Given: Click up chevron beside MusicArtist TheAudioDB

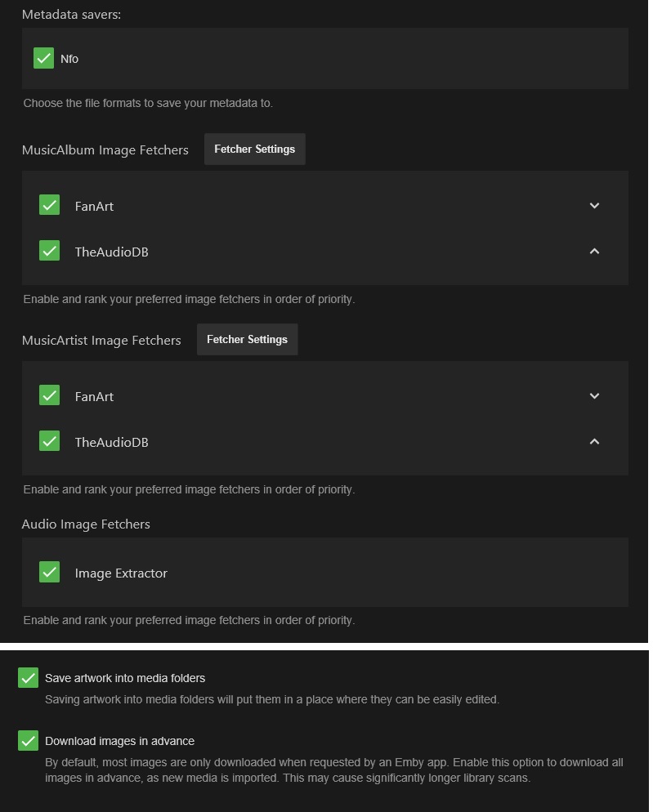Looking at the screenshot, I should (594, 442).
